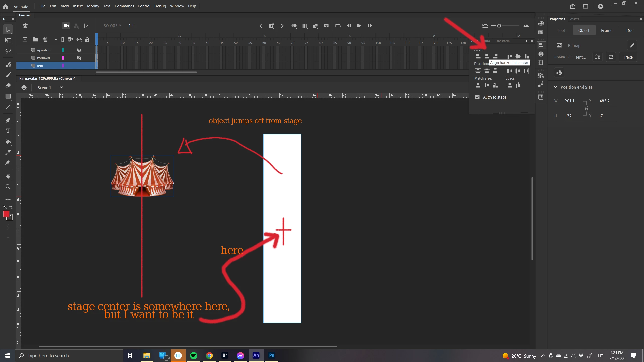
Task: Click the red fill color swatch
Action: (x=6, y=214)
